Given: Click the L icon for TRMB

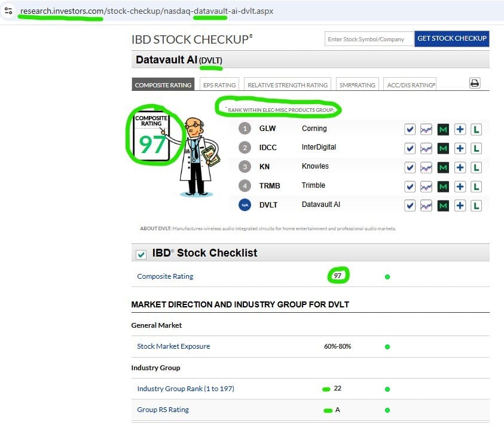Looking at the screenshot, I should (x=476, y=187).
